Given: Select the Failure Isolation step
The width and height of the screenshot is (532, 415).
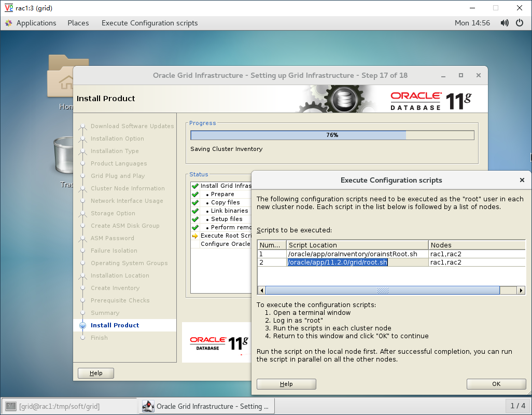Looking at the screenshot, I should (x=114, y=251).
